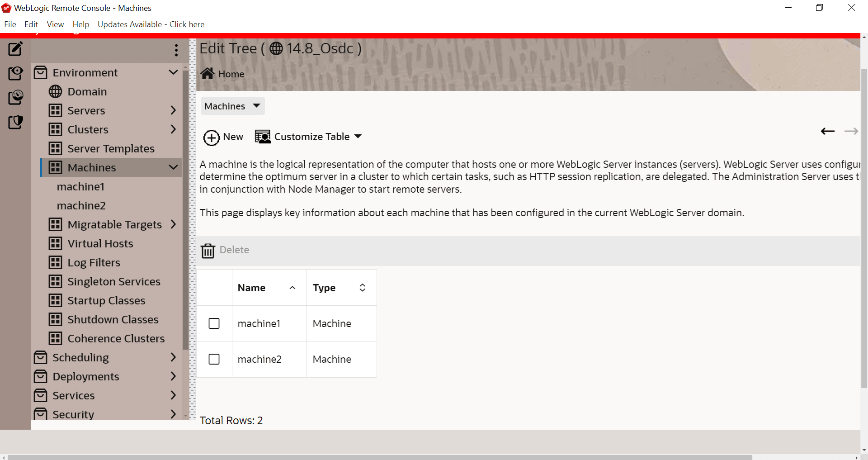Expand the Clusters tree node
Viewport: 868px width, 460px height.
coord(173,129)
